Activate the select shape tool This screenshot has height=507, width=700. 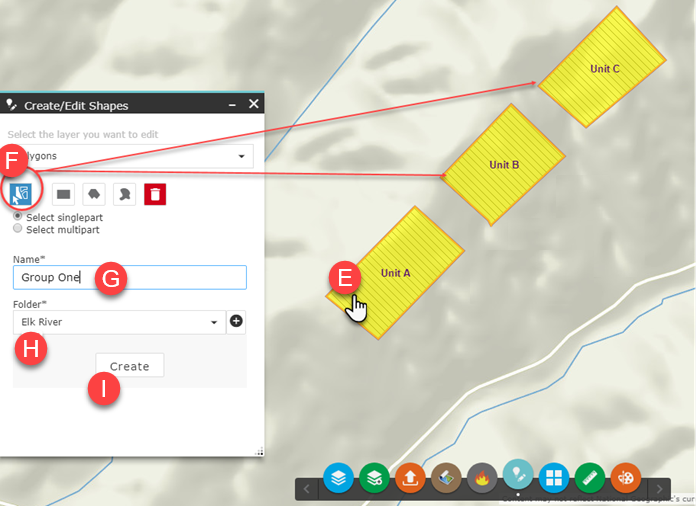tap(20, 193)
